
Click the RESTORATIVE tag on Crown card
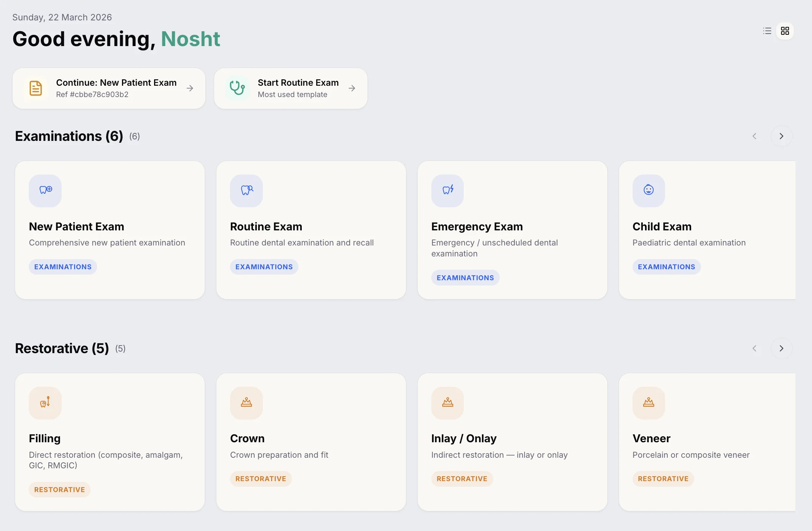coord(261,479)
